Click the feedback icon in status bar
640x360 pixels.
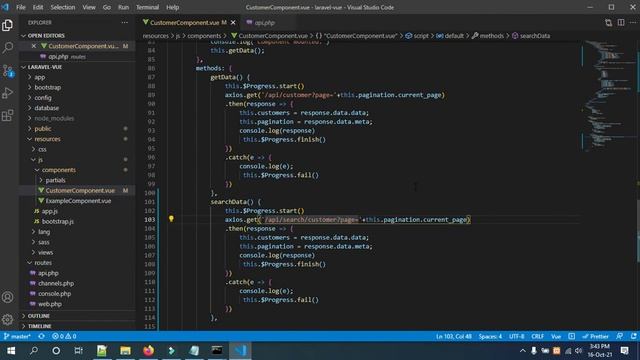620,336
